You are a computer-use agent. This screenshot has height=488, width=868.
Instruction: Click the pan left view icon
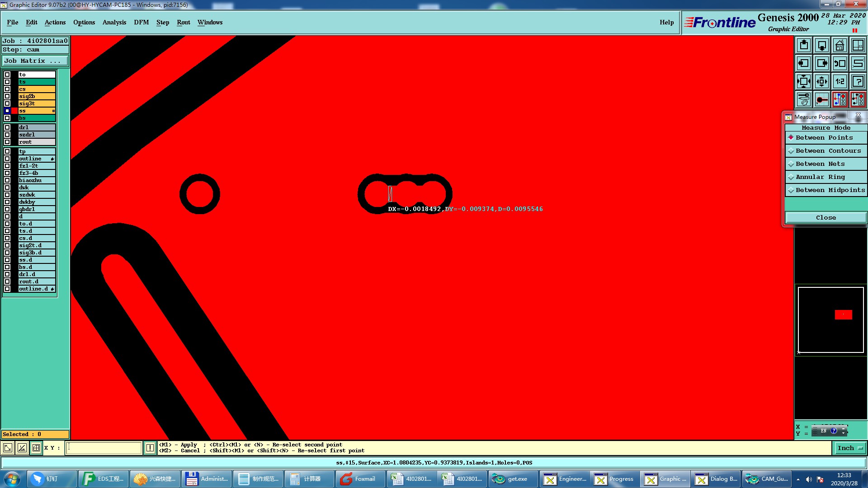point(803,63)
